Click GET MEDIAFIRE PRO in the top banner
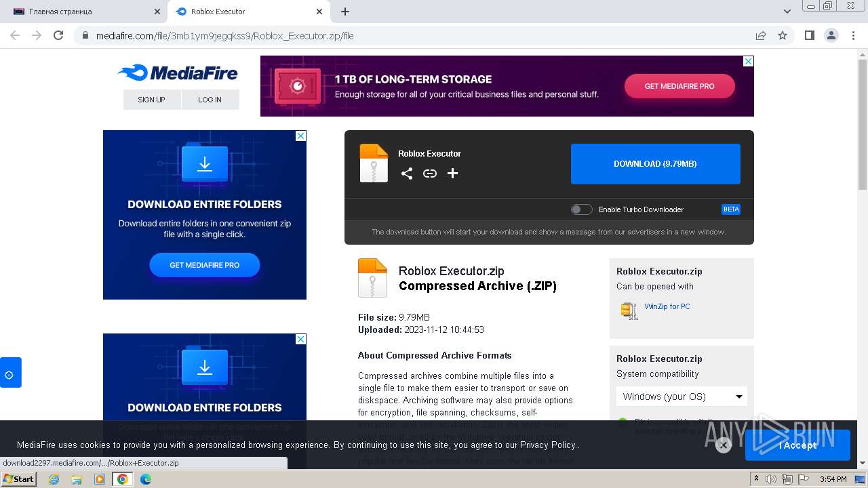868x488 pixels. tap(679, 86)
